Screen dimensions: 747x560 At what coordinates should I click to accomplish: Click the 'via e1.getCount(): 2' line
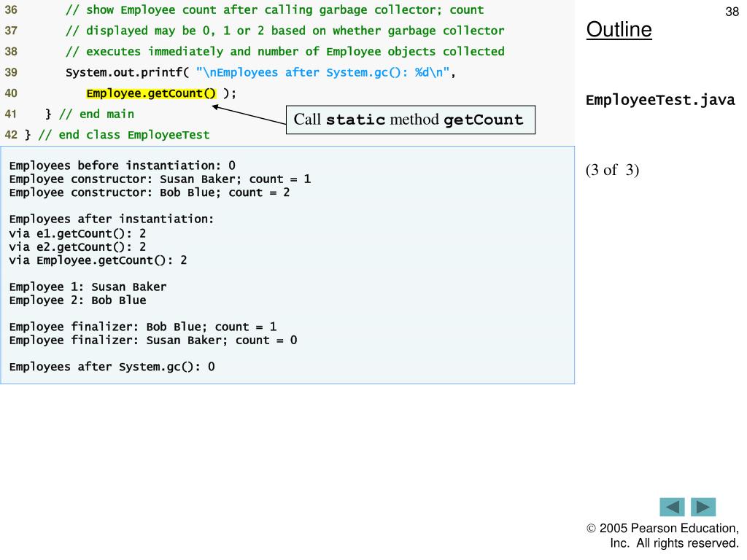[77, 233]
